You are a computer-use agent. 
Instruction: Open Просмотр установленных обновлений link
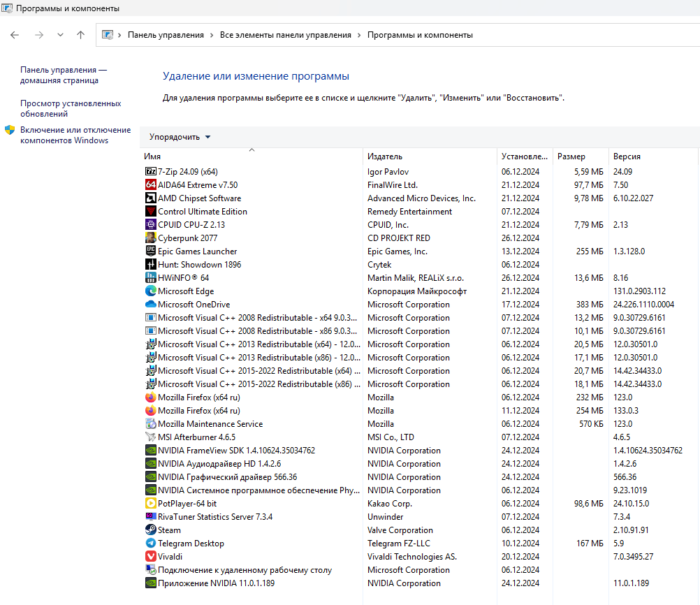pyautogui.click(x=71, y=108)
